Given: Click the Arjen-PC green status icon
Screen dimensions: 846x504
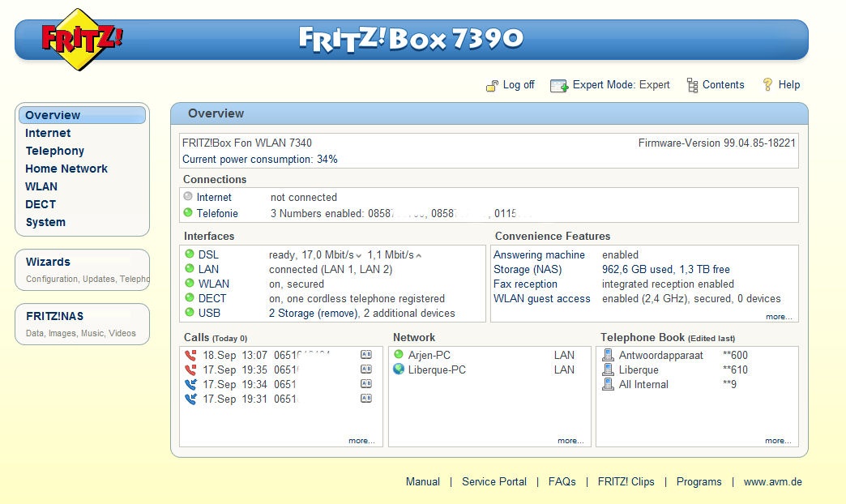Looking at the screenshot, I should [399, 355].
